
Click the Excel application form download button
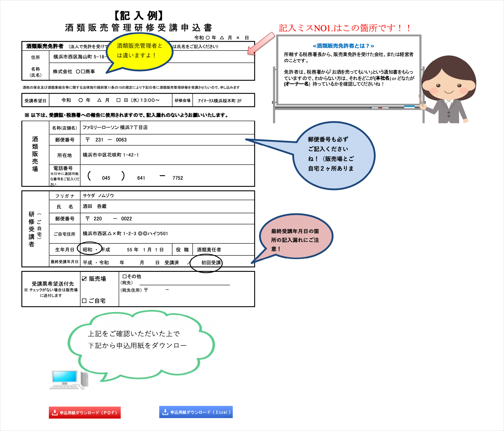pyautogui.click(x=196, y=412)
